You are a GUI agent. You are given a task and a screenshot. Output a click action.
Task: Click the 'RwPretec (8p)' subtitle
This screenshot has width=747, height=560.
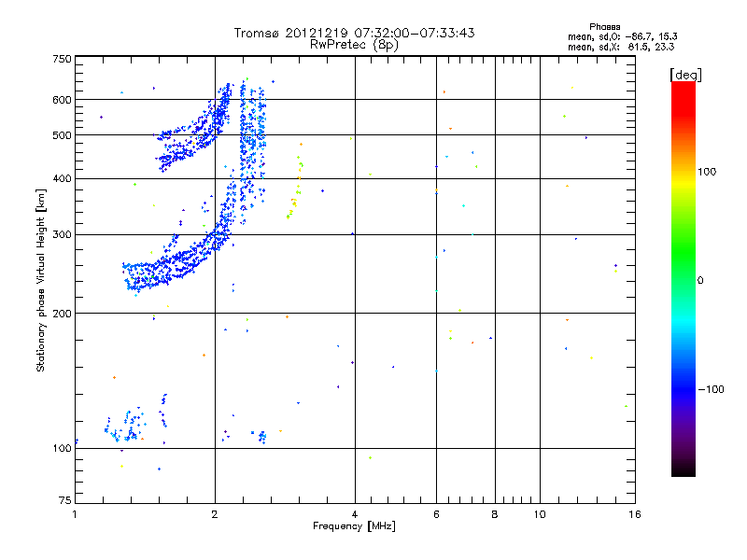coord(354,44)
